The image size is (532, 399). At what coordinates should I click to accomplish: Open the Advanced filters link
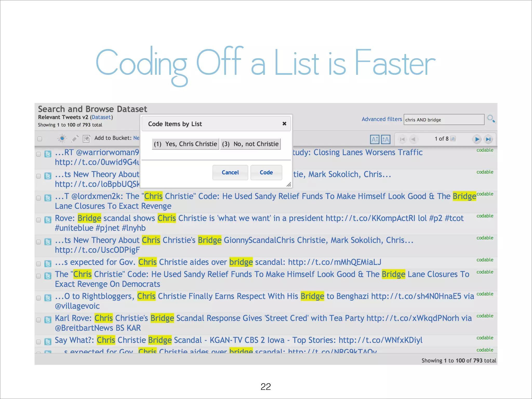pyautogui.click(x=382, y=119)
